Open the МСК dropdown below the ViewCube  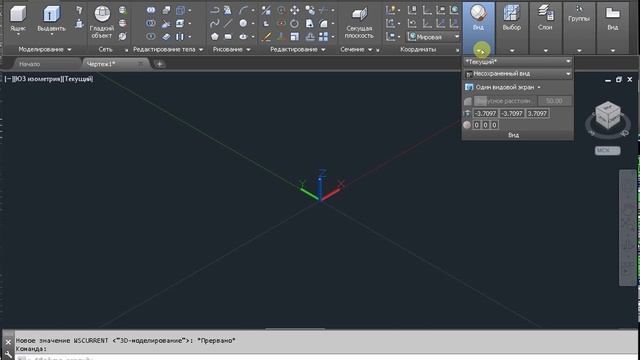(x=607, y=151)
